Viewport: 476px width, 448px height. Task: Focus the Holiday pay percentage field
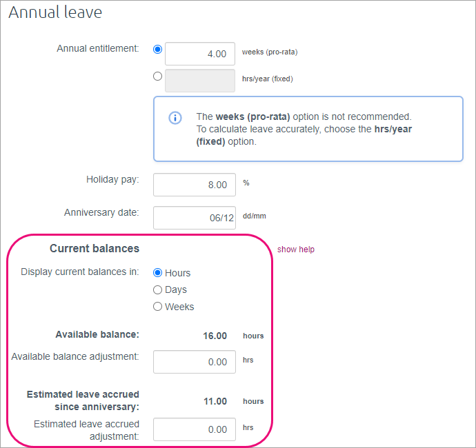tap(195, 185)
